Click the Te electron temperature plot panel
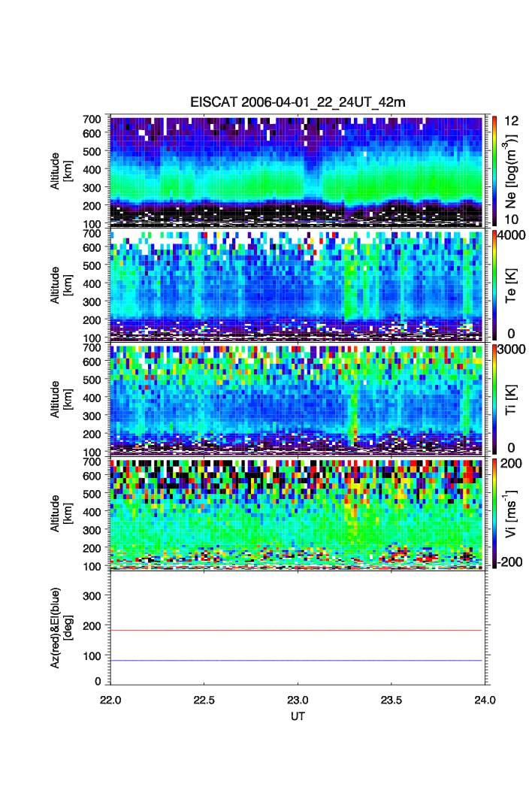 [296, 286]
